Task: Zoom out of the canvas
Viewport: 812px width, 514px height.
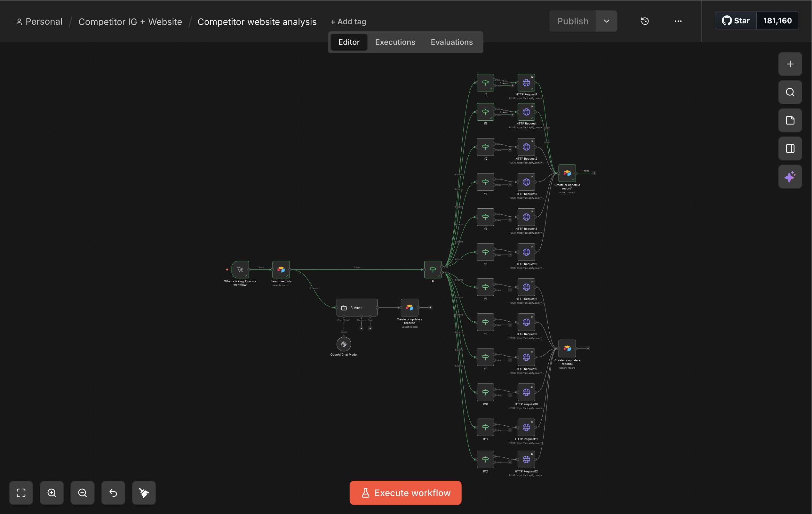Action: coord(82,493)
